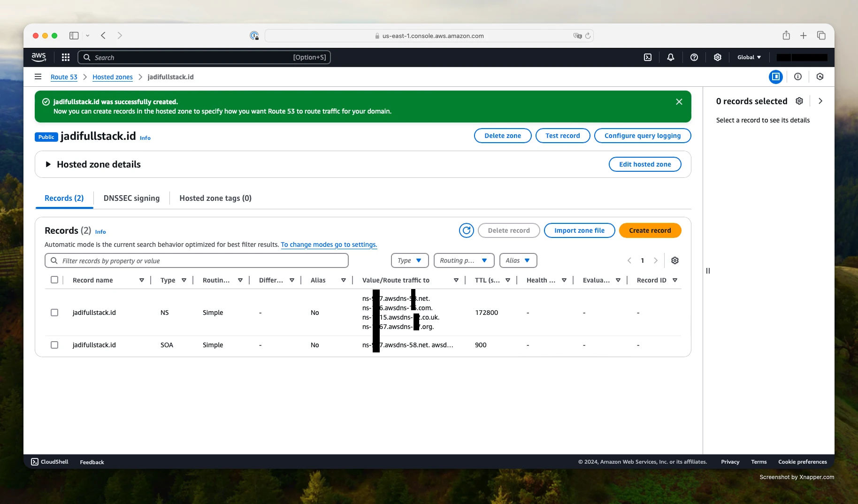
Task: Click Edit hosted zone button
Action: (645, 164)
